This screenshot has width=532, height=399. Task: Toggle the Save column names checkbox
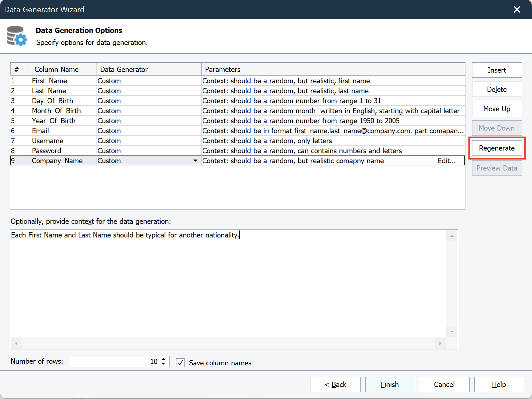pos(180,363)
